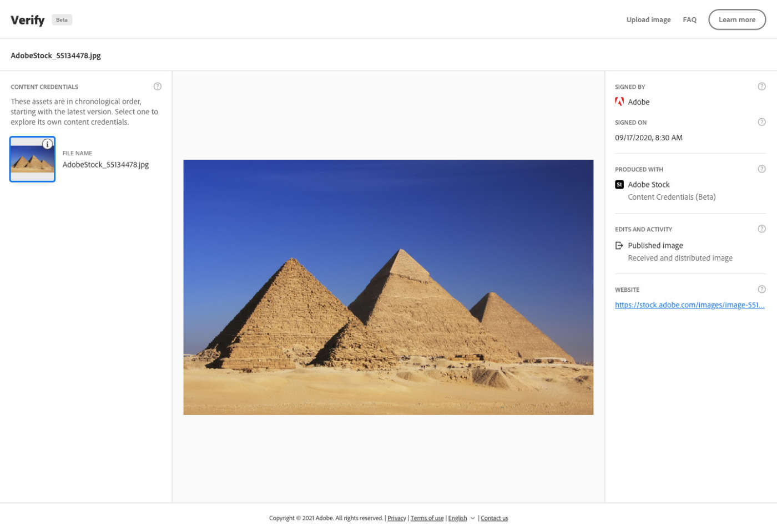This screenshot has width=777, height=532.
Task: Open the help icon beside Edits and Activity
Action: click(761, 229)
